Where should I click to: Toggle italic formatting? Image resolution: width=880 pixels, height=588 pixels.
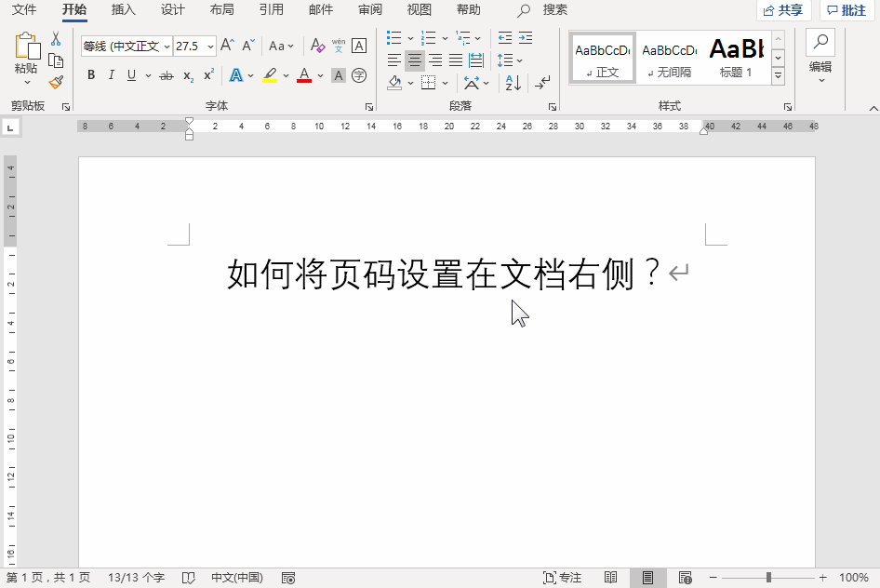(x=111, y=75)
